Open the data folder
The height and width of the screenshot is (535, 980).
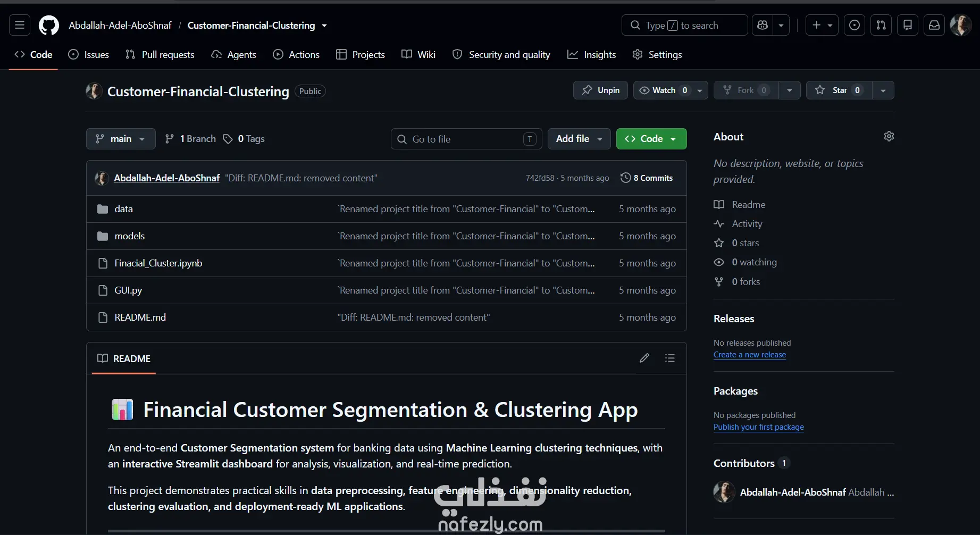click(x=123, y=209)
